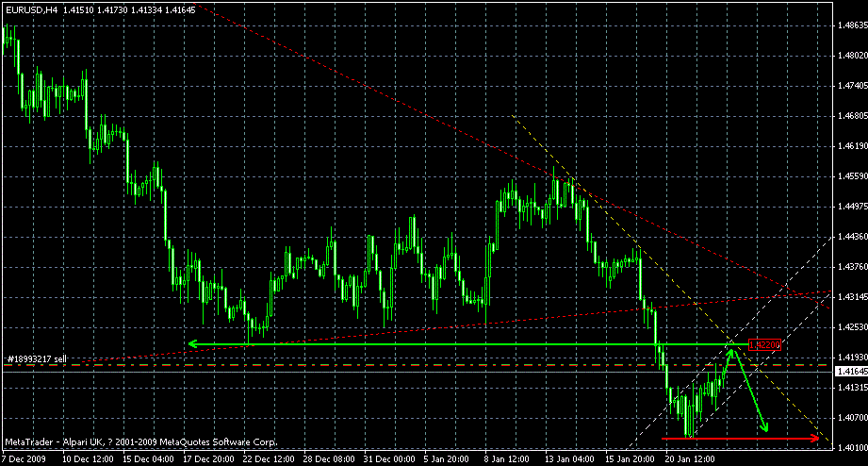868x466 pixels.
Task: Select the red horizontal arrow line near 1.40100
Action: (x=740, y=439)
